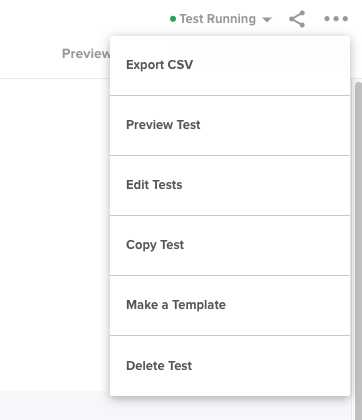362x420 pixels.
Task: Open sharing options with the share glyph
Action: click(297, 19)
